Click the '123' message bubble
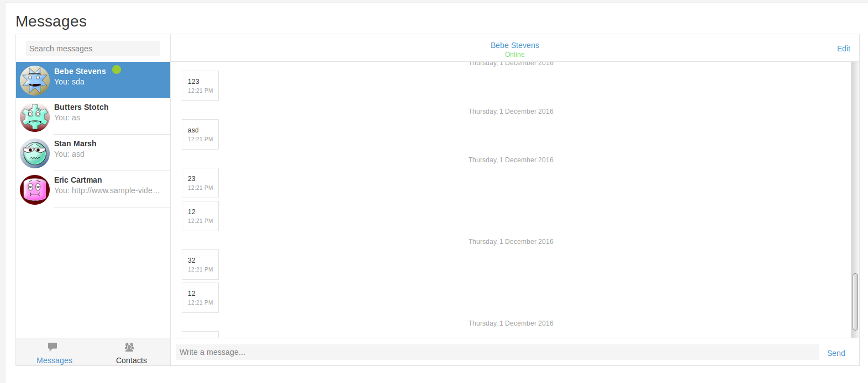 coord(200,86)
